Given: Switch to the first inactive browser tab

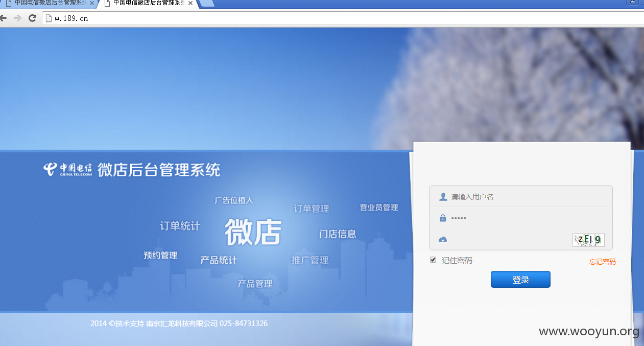Looking at the screenshot, I should 49,4.
